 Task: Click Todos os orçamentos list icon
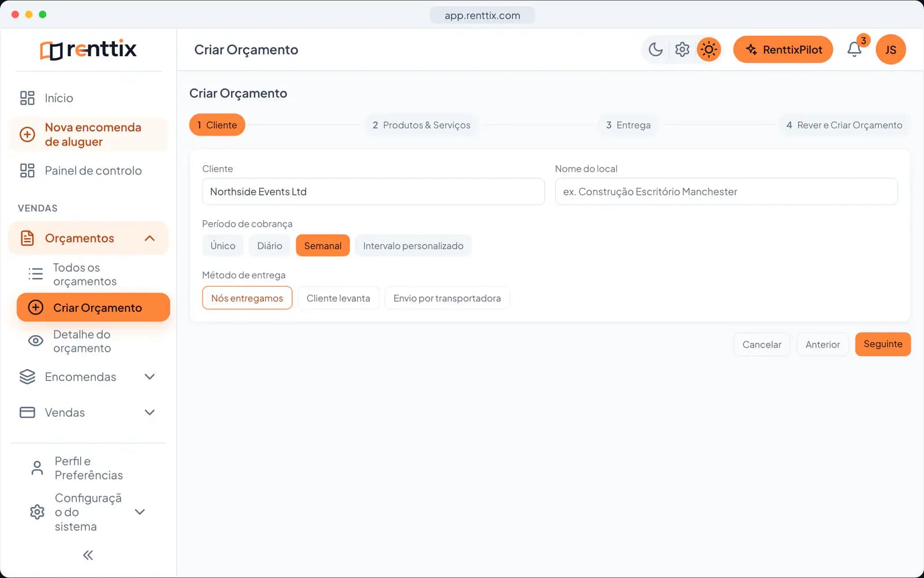point(36,274)
